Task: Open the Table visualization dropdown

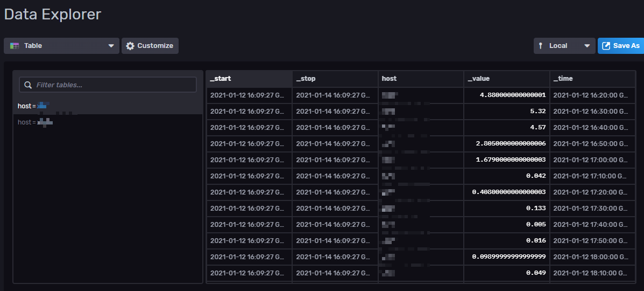Action: 61,46
